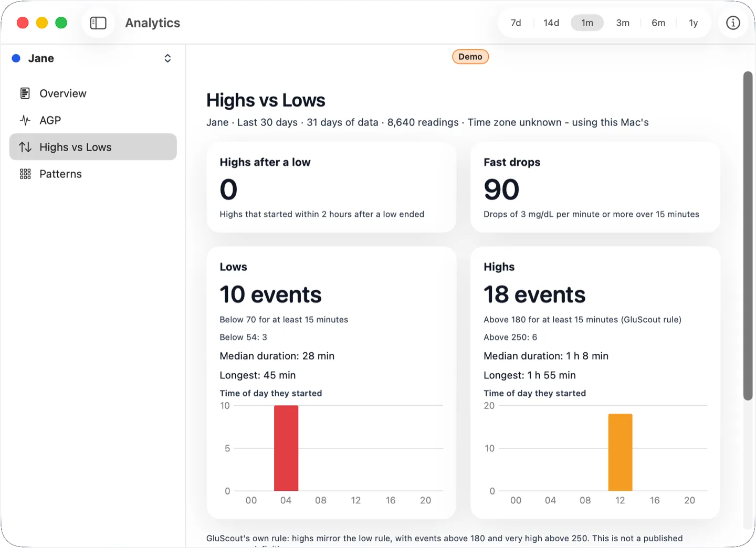Toggle the sidebar with the toolbar icon
Viewport: 756px width, 548px height.
pos(98,23)
